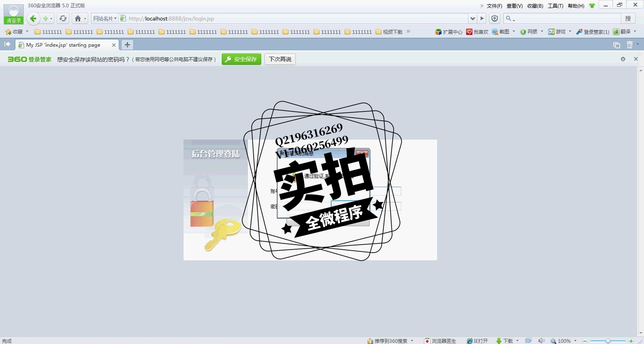Click the popup window status icon
The height and width of the screenshot is (344, 644).
click(x=528, y=341)
